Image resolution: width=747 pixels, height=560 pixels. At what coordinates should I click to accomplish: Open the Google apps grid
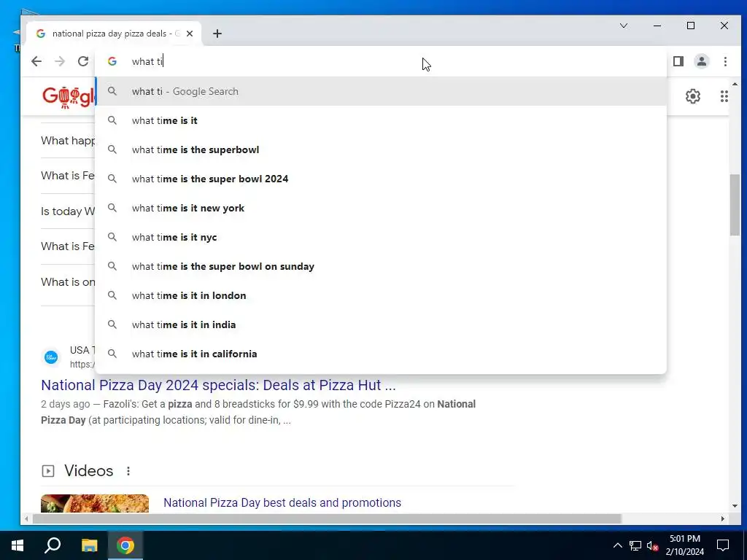724,96
